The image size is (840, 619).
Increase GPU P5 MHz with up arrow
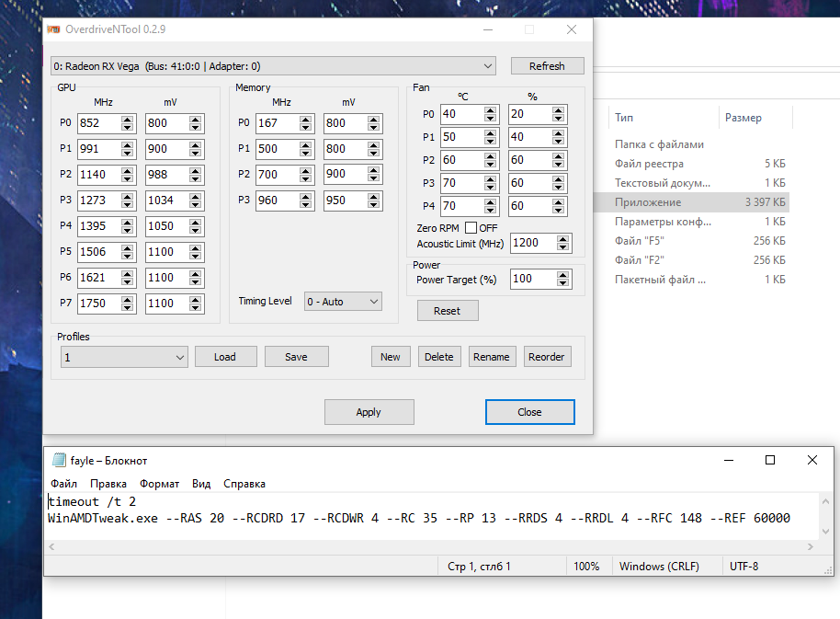click(x=128, y=247)
